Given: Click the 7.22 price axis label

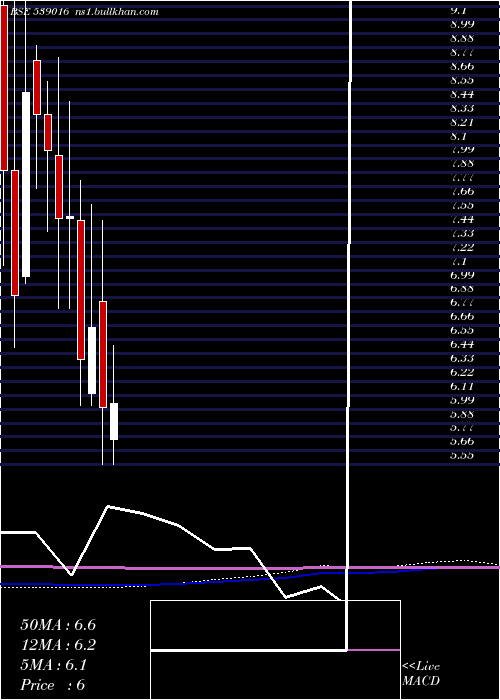Looking at the screenshot, I should (462, 247).
